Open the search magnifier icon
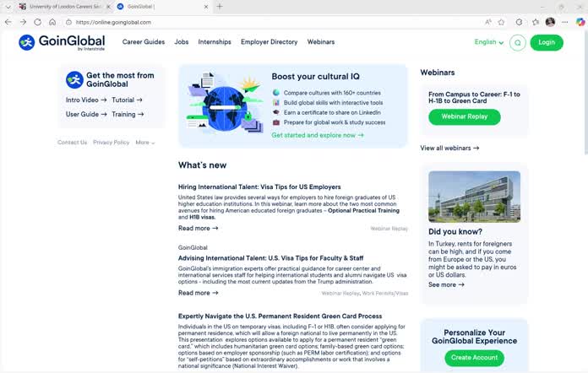 tap(518, 43)
